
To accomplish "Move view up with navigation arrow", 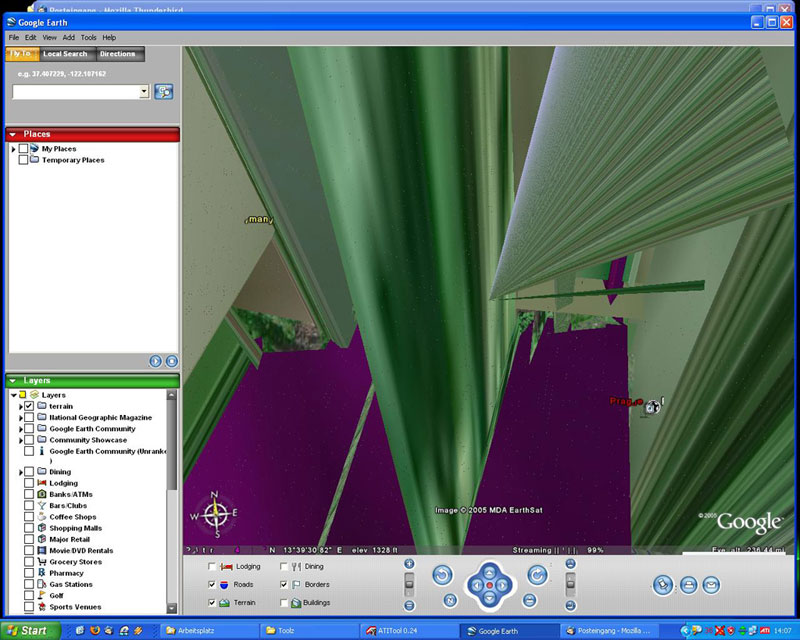I will coord(489,572).
